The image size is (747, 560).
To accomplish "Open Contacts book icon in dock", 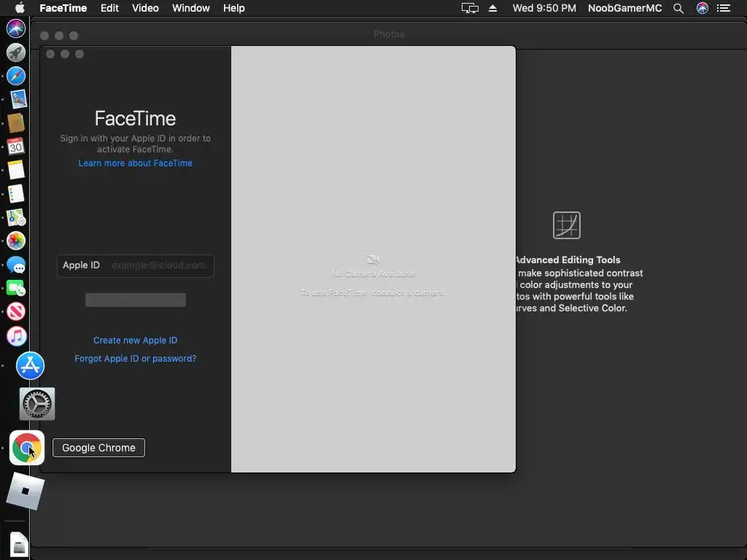I will [x=16, y=122].
